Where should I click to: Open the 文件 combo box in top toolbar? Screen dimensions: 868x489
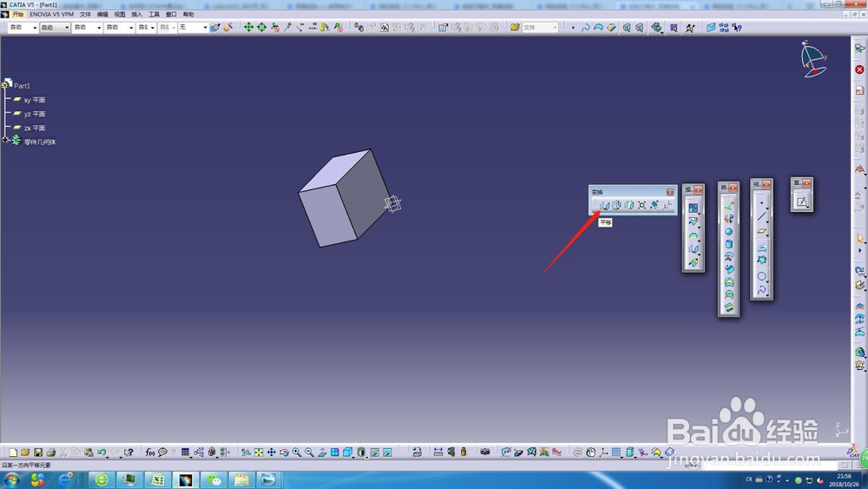[540, 27]
